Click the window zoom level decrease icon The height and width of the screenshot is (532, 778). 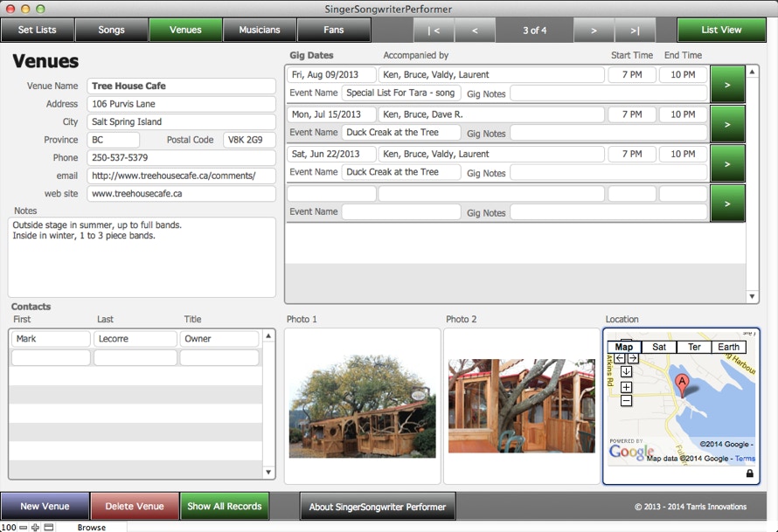[23, 527]
